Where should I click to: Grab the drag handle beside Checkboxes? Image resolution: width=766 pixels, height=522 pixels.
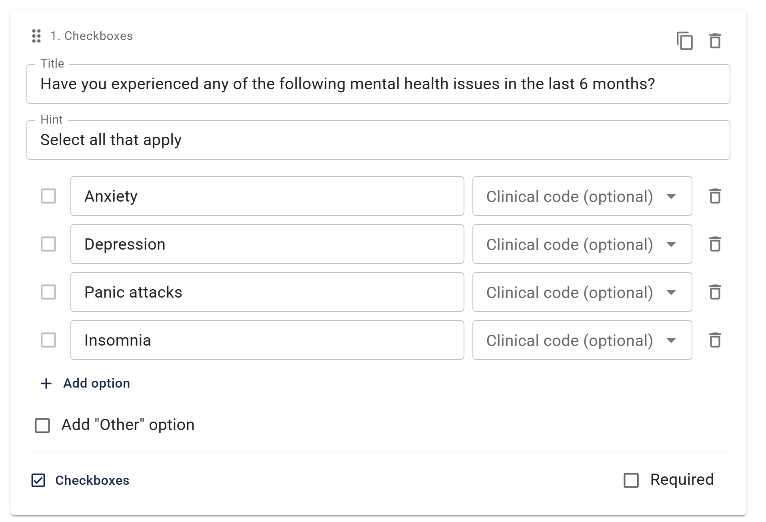37,36
